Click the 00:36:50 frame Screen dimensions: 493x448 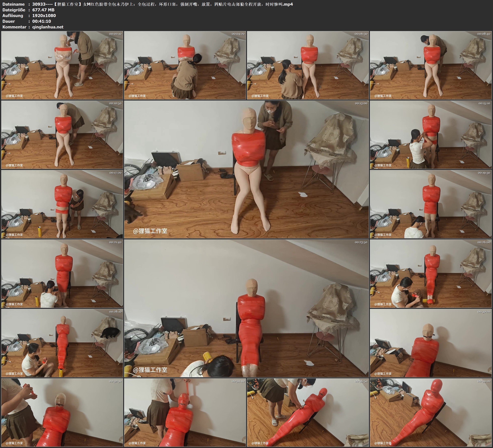(308, 412)
